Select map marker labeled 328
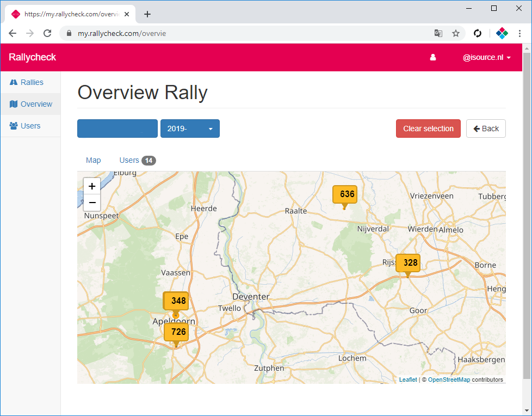Image resolution: width=532 pixels, height=416 pixels. tap(407, 263)
